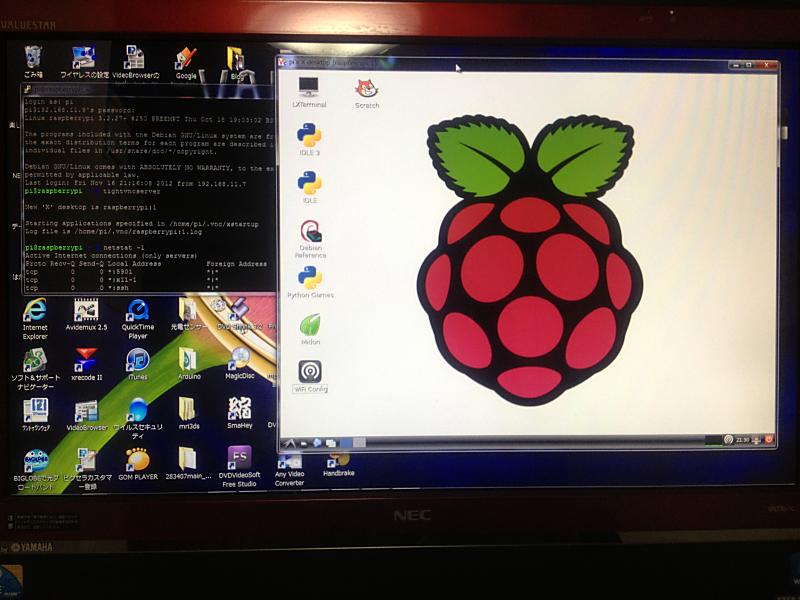
Task: Open LXTerminal on the Raspberry Pi desktop
Action: pyautogui.click(x=309, y=92)
